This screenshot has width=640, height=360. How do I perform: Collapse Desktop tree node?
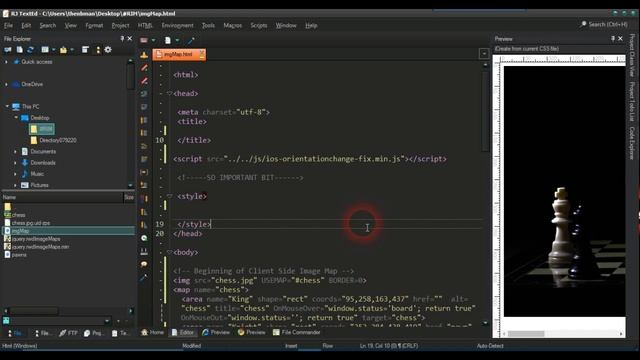(16, 118)
